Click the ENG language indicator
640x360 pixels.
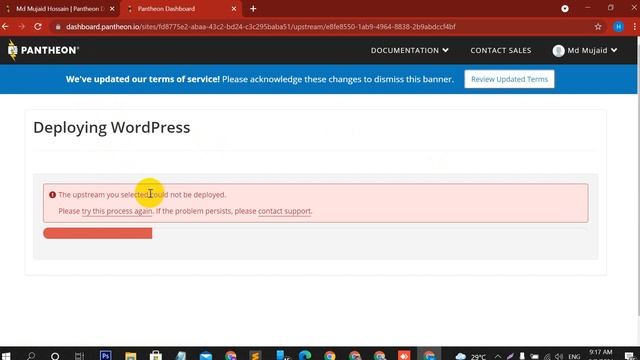pos(574,356)
